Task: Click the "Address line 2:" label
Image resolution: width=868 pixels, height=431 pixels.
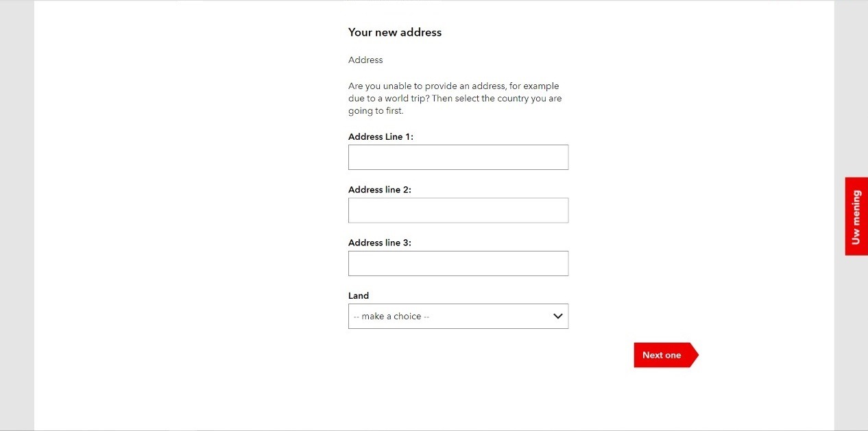Action: coord(379,190)
